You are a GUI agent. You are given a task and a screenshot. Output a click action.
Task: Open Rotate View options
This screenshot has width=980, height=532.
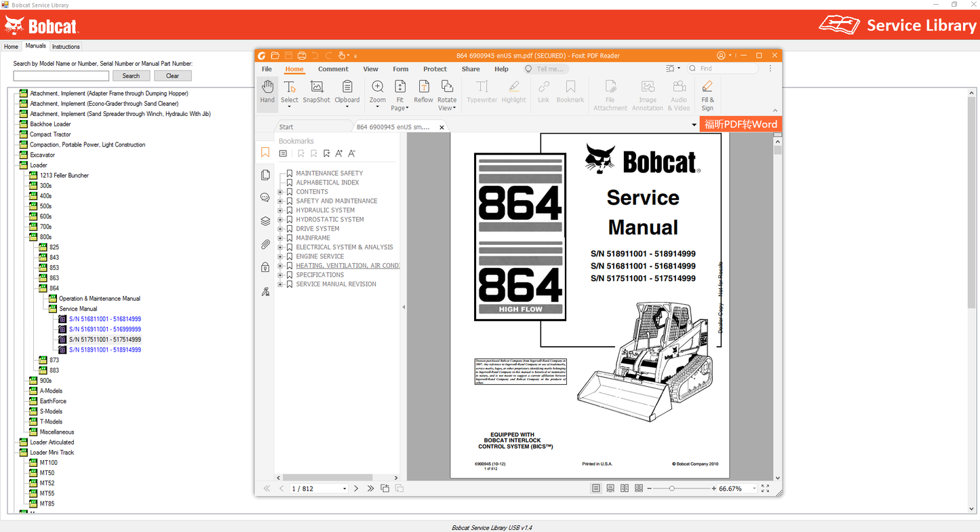[x=447, y=94]
